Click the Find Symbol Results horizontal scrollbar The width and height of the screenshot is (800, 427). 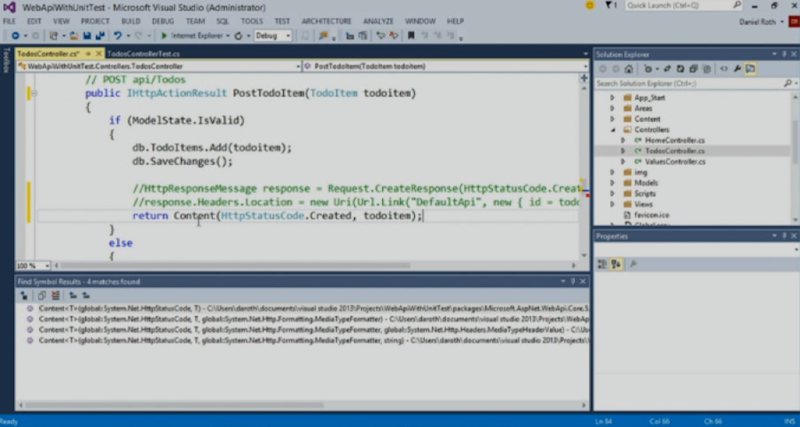173,405
